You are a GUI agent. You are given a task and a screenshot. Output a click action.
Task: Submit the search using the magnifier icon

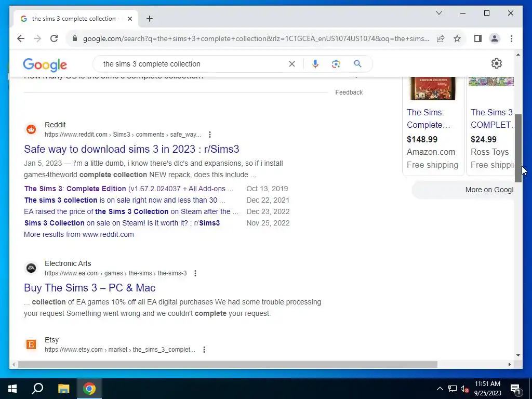pos(357,64)
